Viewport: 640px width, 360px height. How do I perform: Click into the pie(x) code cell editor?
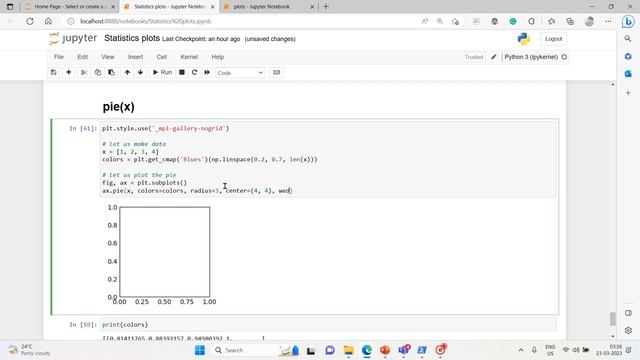point(328,159)
